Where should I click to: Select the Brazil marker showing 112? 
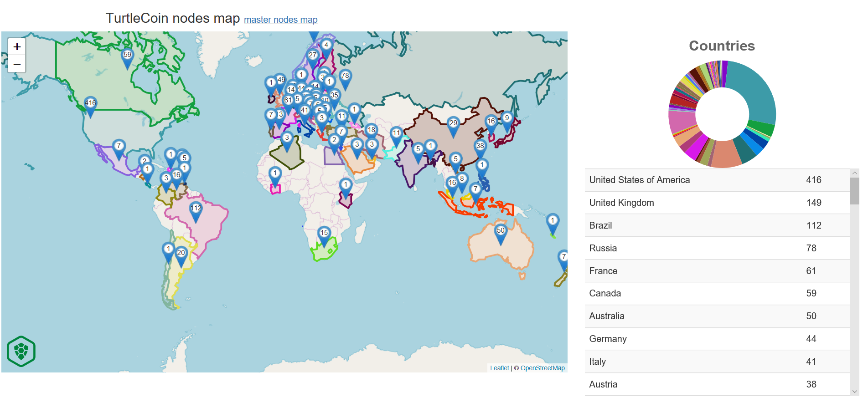pyautogui.click(x=196, y=212)
